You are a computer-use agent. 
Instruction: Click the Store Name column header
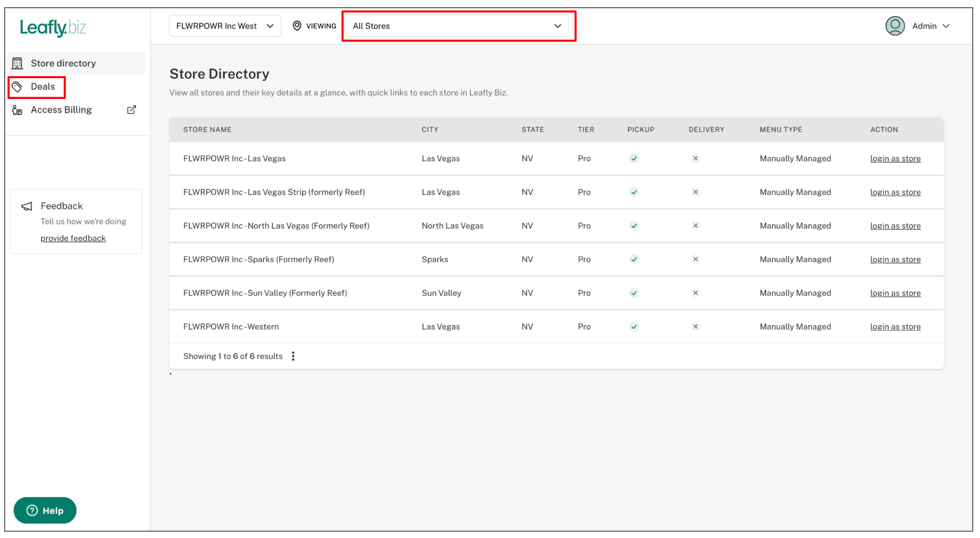pyautogui.click(x=207, y=130)
